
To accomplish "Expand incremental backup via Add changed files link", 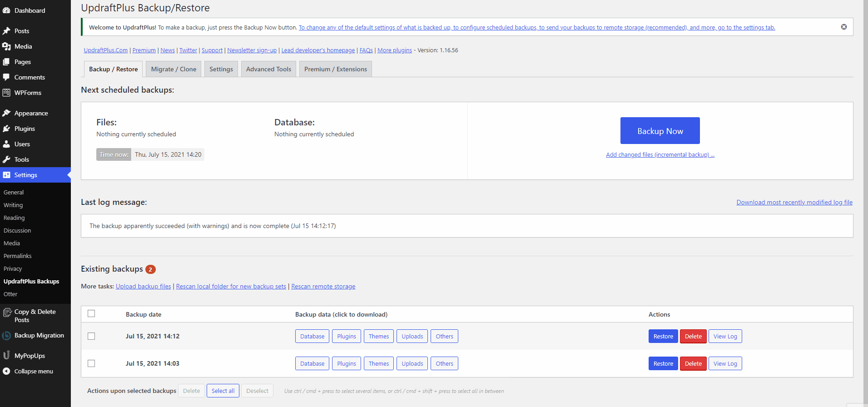I will tap(660, 155).
